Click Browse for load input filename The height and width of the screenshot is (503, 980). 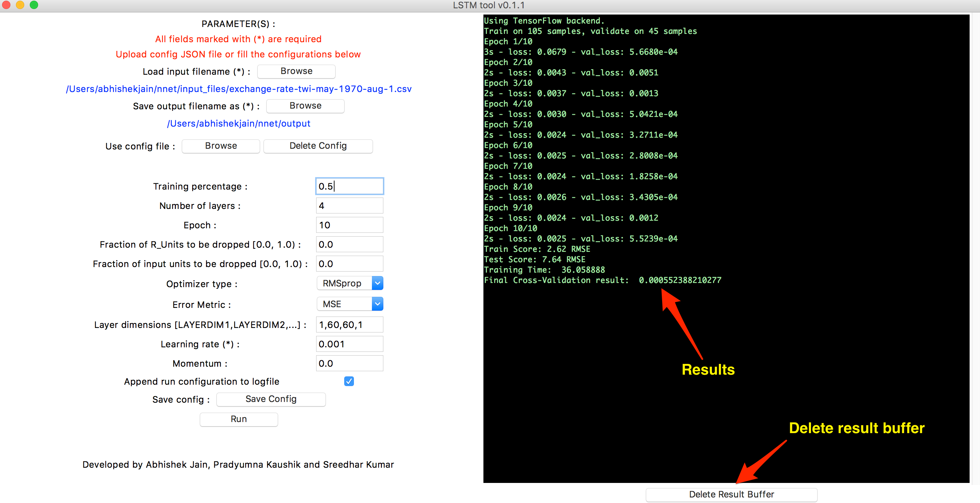click(296, 71)
